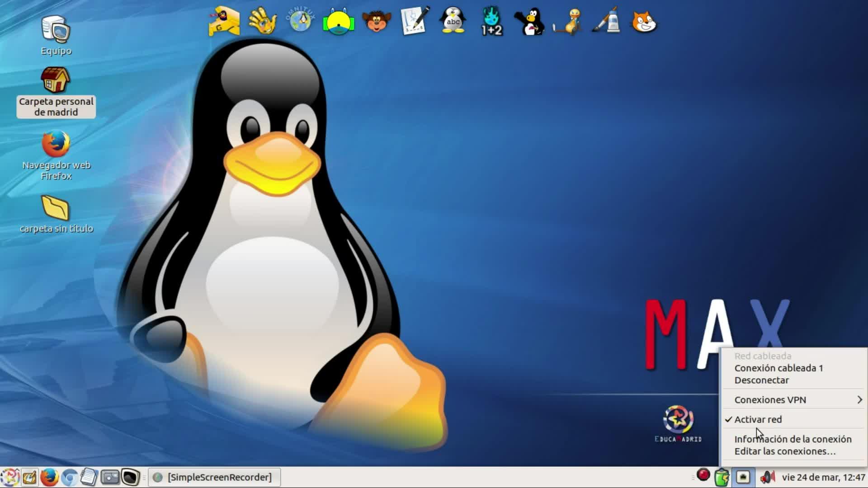Click Desconectar wired connection
868x488 pixels.
pyautogui.click(x=761, y=380)
